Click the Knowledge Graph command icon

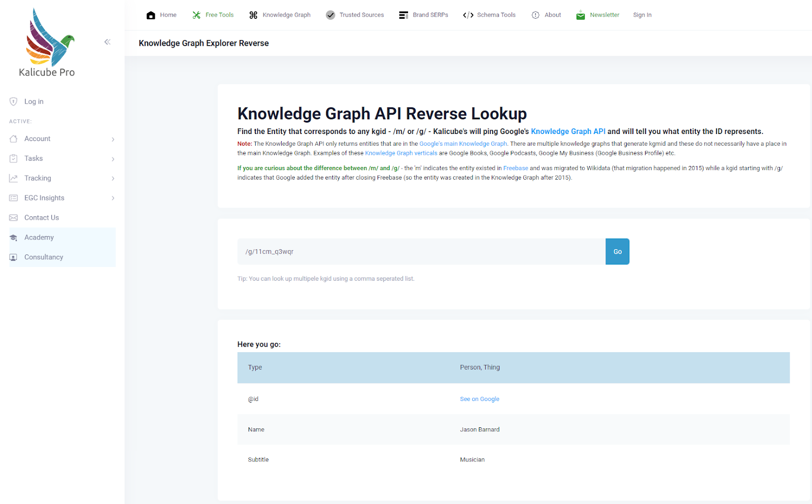[x=253, y=15]
